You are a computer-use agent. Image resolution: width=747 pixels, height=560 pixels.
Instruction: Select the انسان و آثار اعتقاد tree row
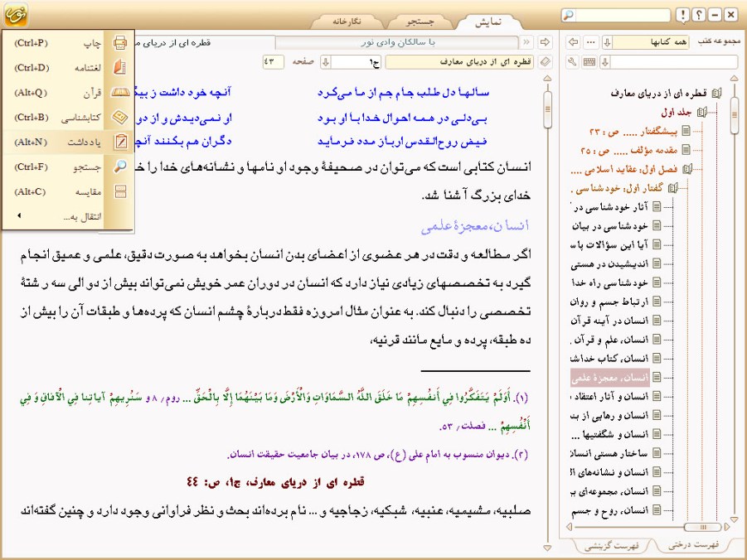(x=610, y=396)
